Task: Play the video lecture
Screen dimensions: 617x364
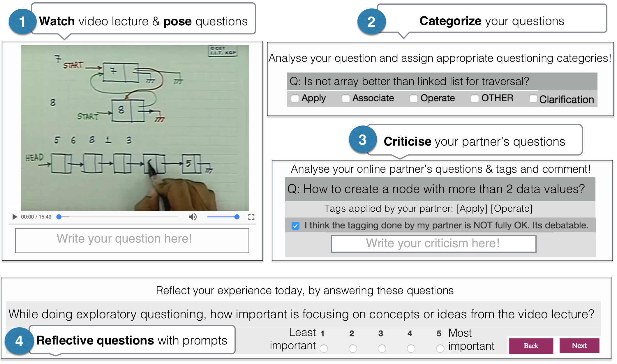Action: (x=15, y=217)
